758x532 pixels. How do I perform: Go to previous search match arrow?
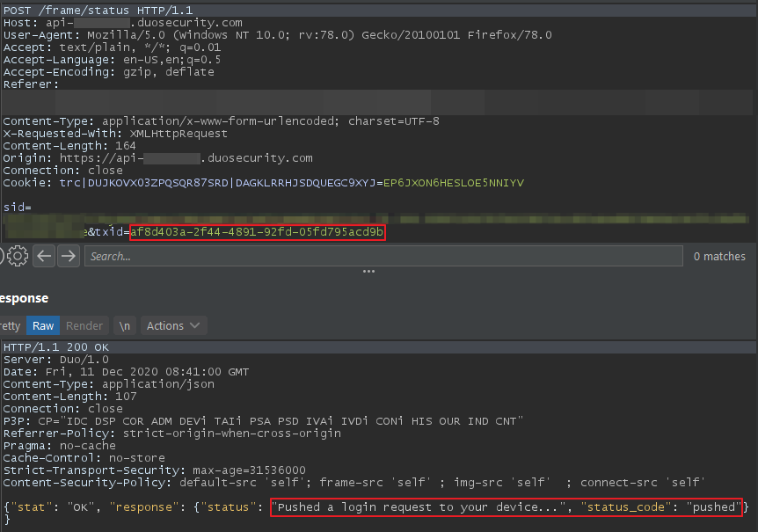(x=44, y=256)
